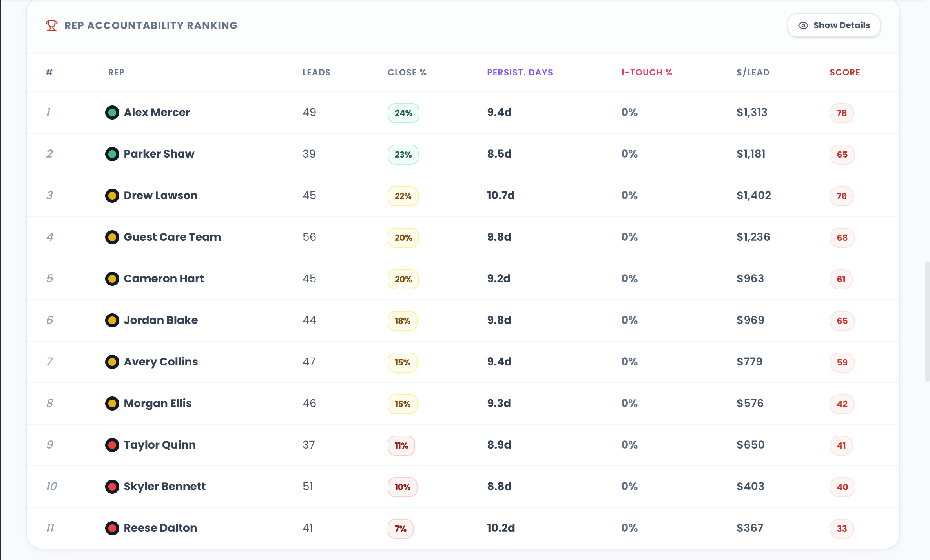Click Morgan Ellis's 15% close badge
Image resolution: width=930 pixels, height=560 pixels.
pos(402,404)
